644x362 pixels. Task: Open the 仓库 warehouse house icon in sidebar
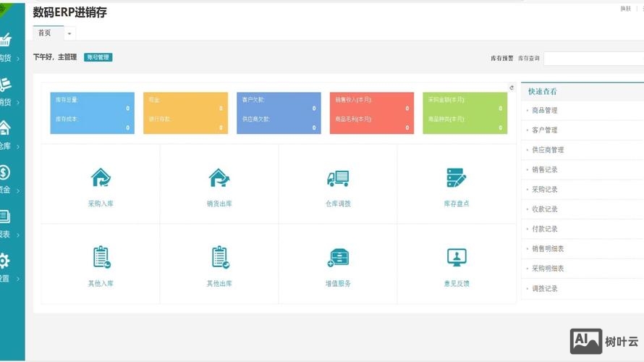4,128
